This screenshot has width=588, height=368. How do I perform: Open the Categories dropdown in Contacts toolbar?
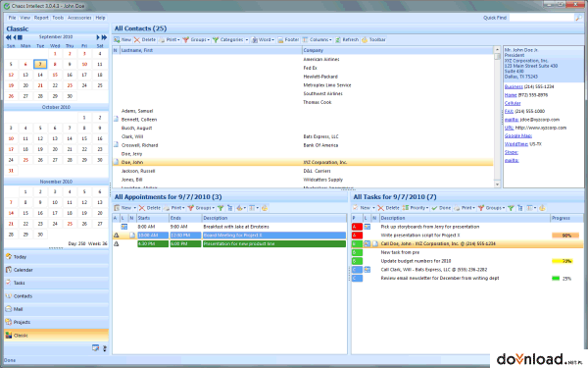[x=230, y=40]
